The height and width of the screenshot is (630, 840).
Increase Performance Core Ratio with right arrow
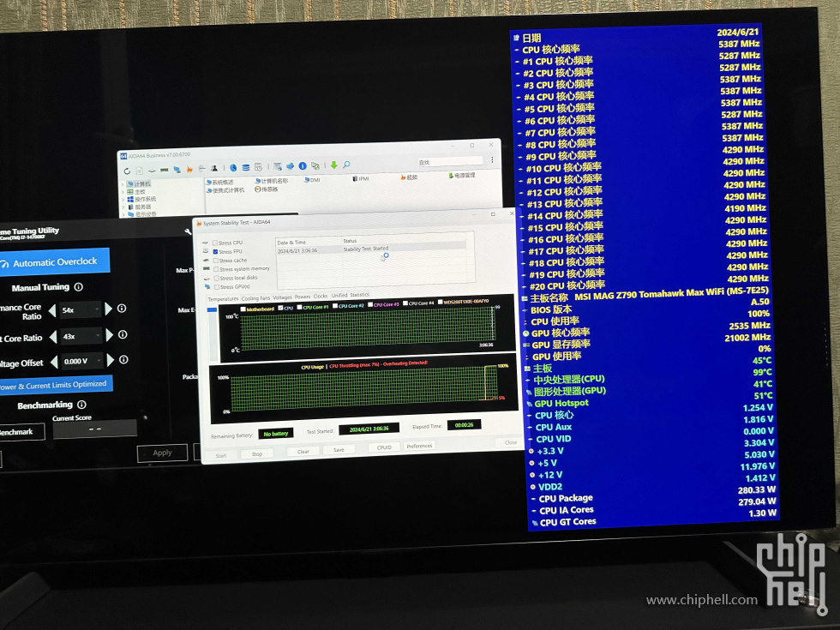tap(109, 309)
